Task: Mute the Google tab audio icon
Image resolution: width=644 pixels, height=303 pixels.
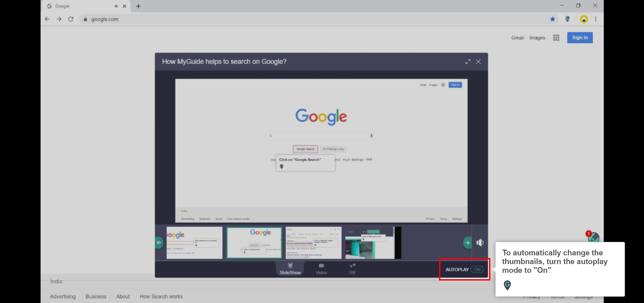Action: coord(116,6)
